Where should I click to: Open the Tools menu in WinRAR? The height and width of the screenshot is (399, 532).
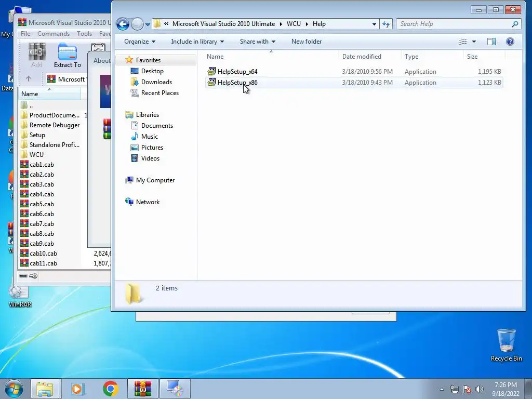point(84,34)
